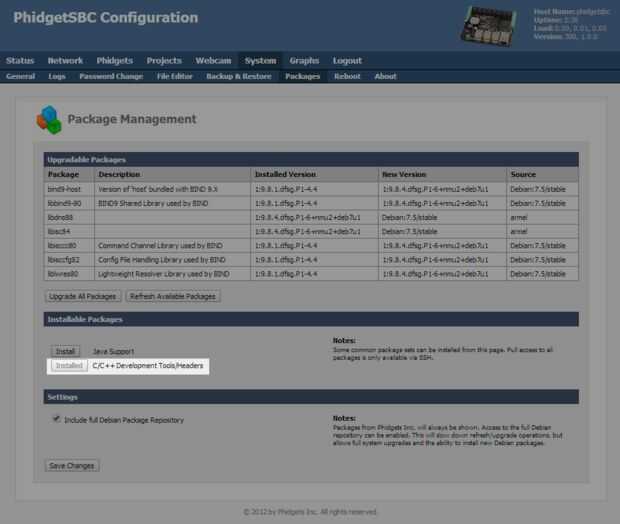The width and height of the screenshot is (620, 524).
Task: Click 'Lightweight Resolver Library used by BIND' description
Action: click(164, 274)
